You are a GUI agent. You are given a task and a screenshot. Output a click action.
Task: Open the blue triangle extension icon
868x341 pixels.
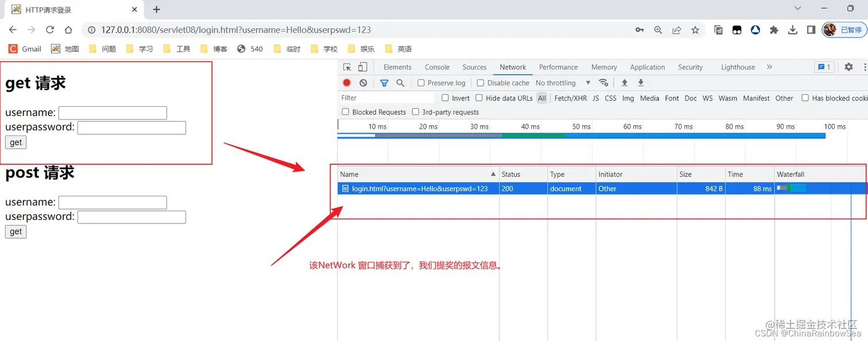pyautogui.click(x=755, y=30)
